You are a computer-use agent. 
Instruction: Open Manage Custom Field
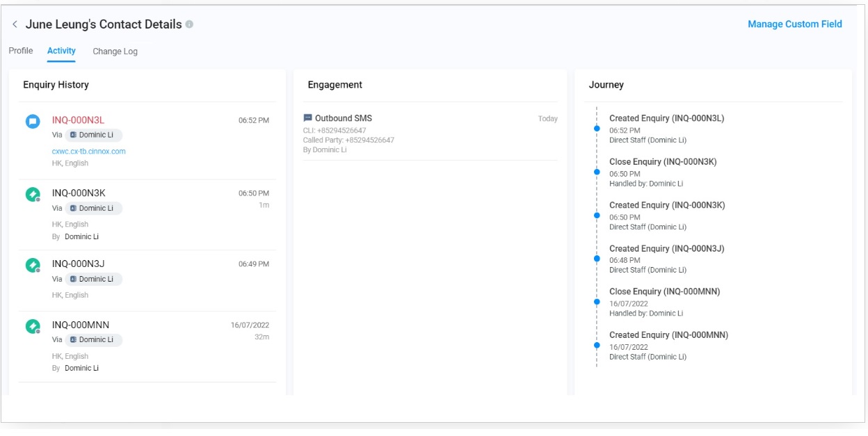794,24
